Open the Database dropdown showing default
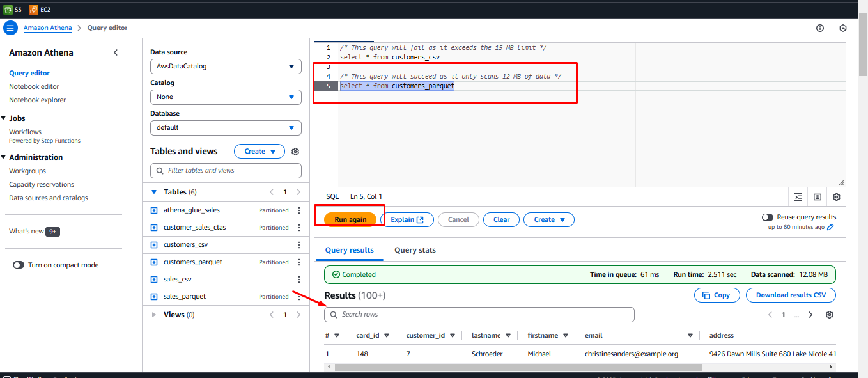 pyautogui.click(x=225, y=127)
